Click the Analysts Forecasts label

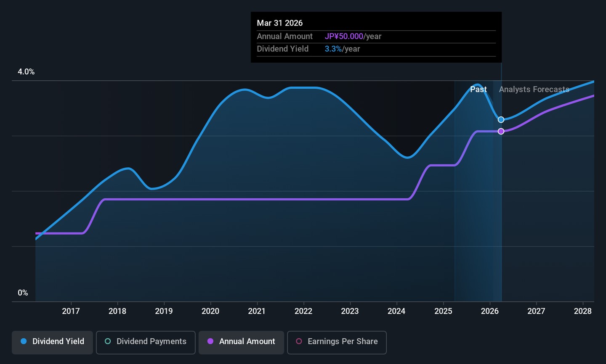tap(534, 90)
